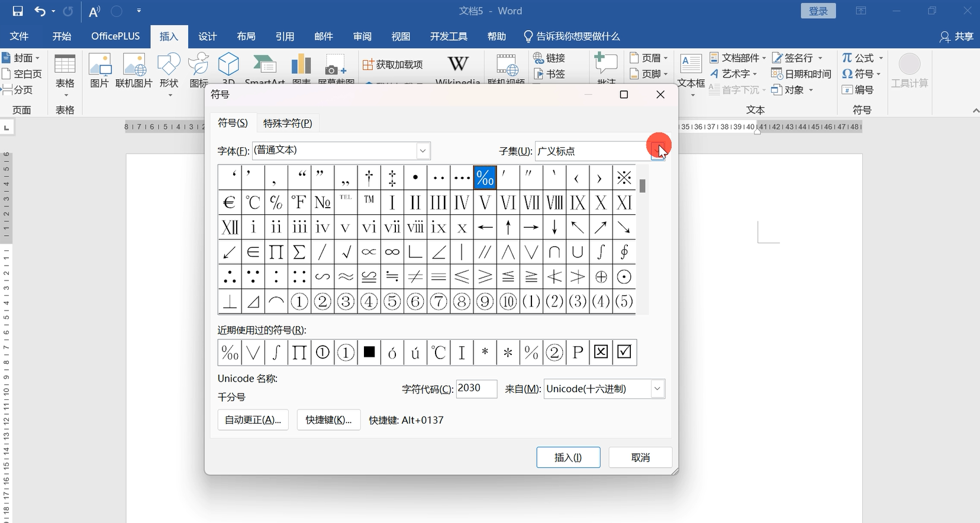Switch to the Special Characters (特殊字符) tab
This screenshot has height=523, width=980.
click(288, 123)
